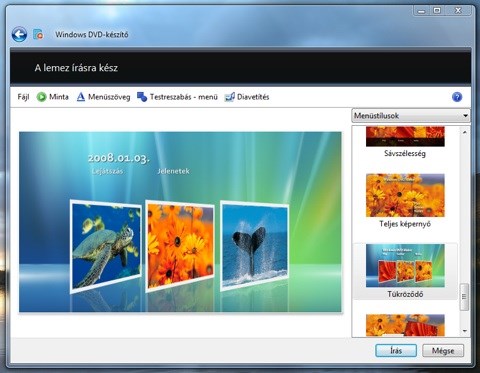Click the orange flowers thumbnail in preview

point(180,246)
